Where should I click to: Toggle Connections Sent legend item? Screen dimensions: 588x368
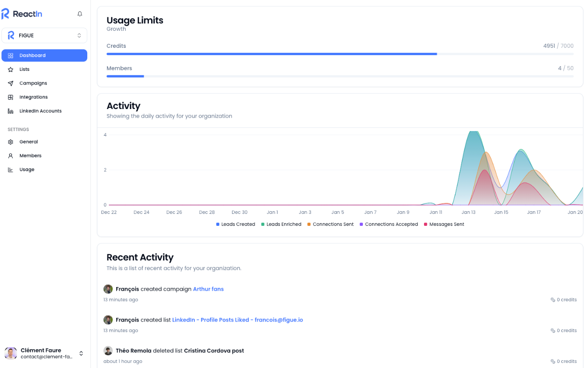331,224
